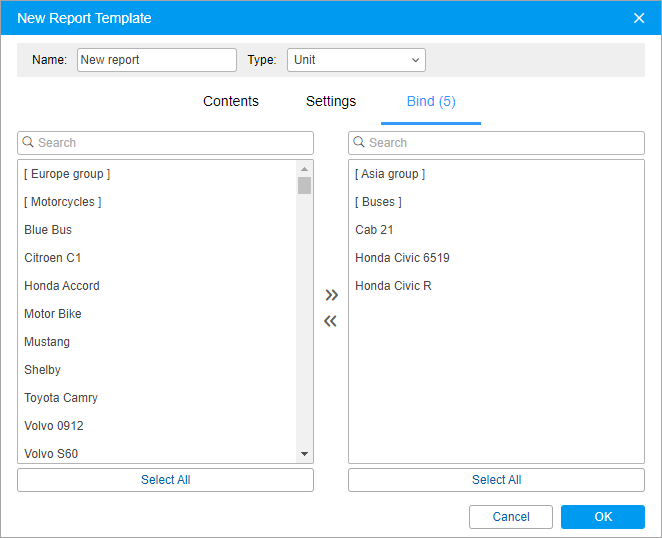
Task: Close the New Report Template dialog
Action: (x=639, y=18)
